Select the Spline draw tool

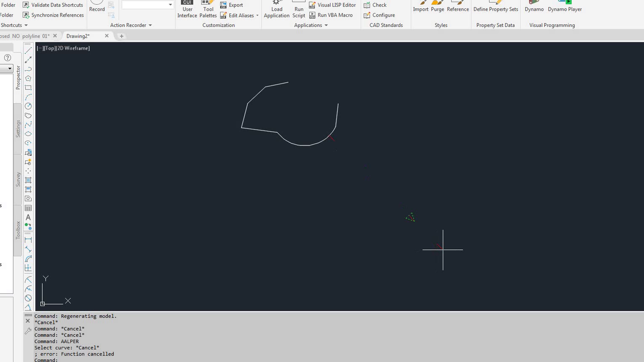click(28, 124)
